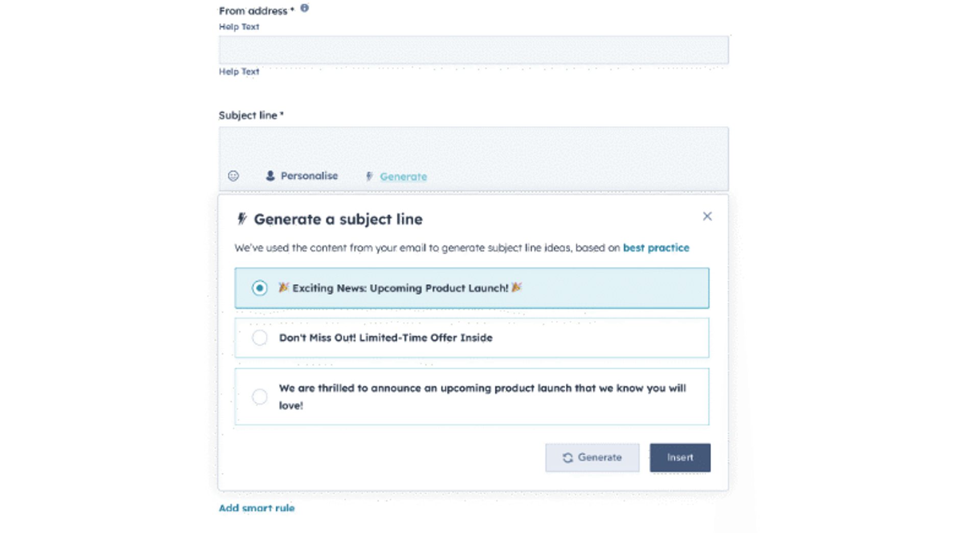The height and width of the screenshot is (533, 980).
Task: Click the Exciting News option text
Action: point(400,288)
